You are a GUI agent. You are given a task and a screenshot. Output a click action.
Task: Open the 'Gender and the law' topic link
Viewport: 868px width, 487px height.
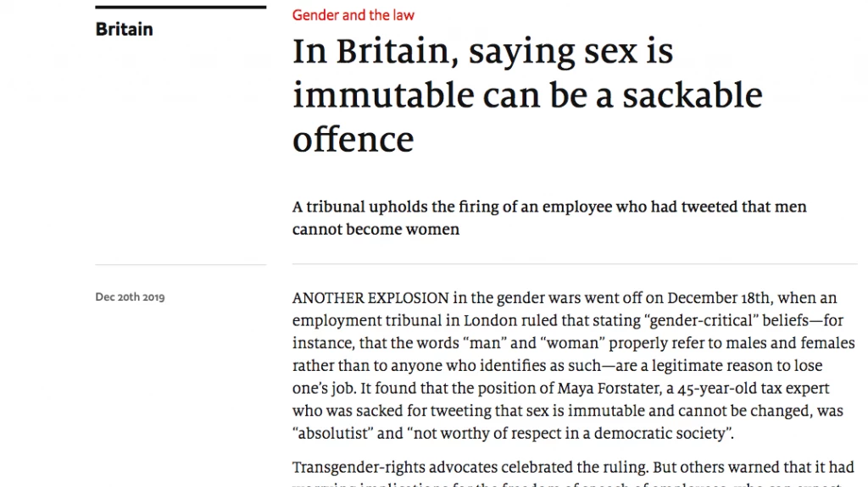click(x=353, y=15)
